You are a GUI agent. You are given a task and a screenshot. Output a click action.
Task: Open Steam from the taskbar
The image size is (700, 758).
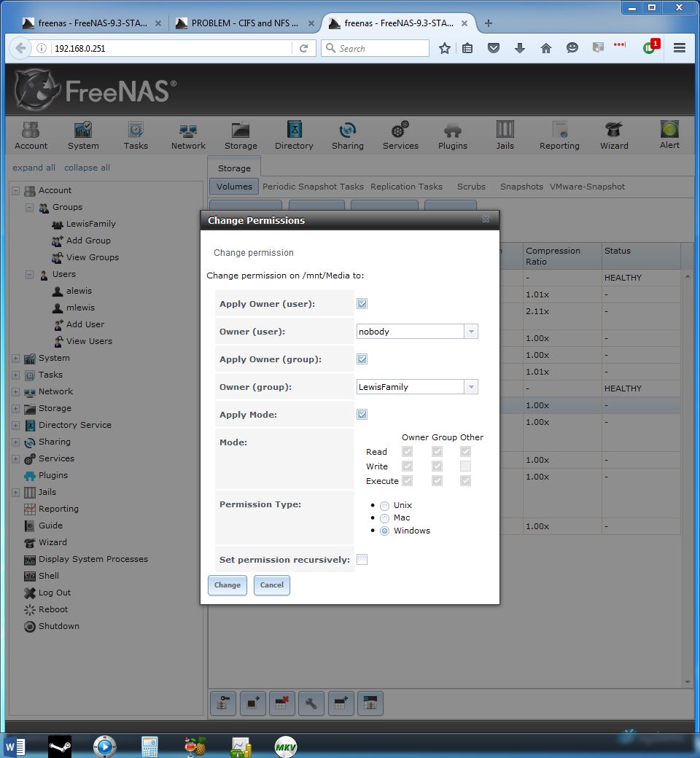coord(60,746)
